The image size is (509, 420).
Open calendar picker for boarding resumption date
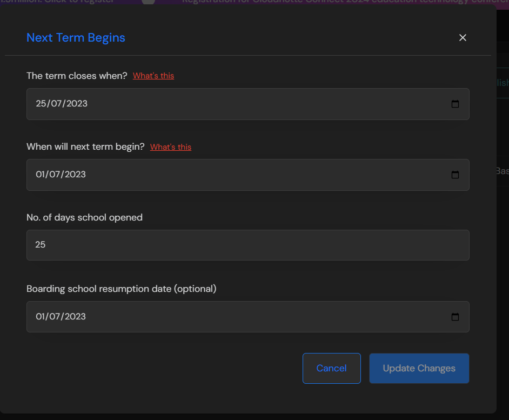pyautogui.click(x=455, y=317)
